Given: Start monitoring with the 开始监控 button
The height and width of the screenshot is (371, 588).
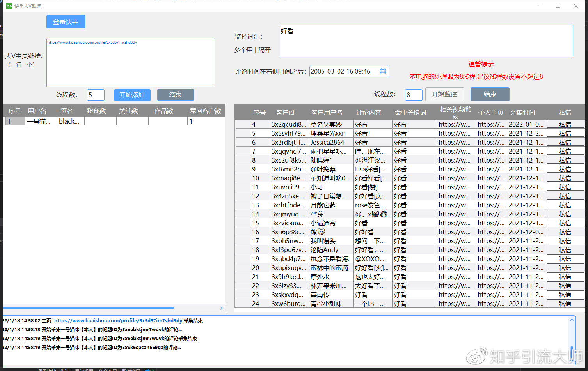Looking at the screenshot, I should (x=444, y=94).
